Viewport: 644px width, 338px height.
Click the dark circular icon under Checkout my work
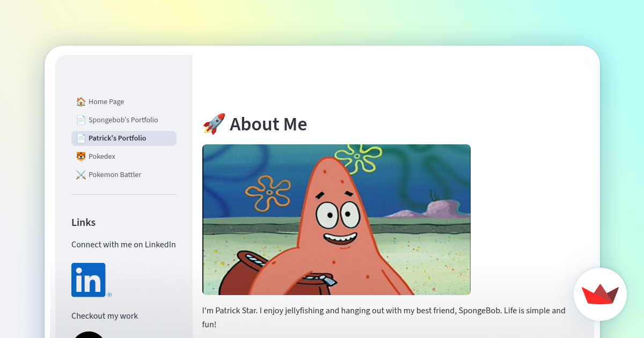(x=89, y=335)
